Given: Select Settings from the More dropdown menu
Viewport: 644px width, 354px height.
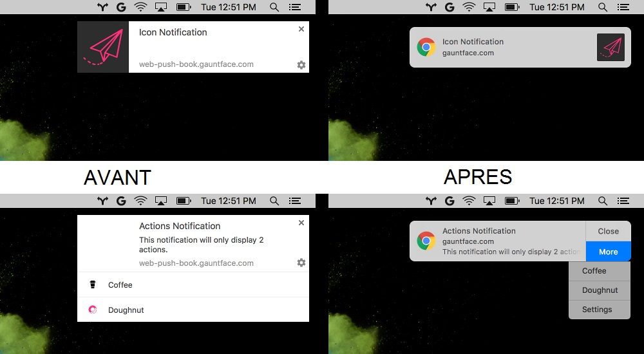Looking at the screenshot, I should tap(599, 310).
